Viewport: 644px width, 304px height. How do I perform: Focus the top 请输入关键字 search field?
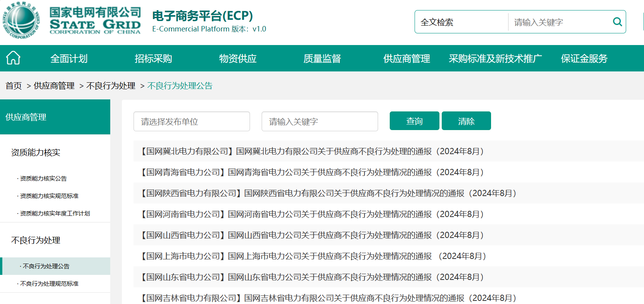[x=559, y=22]
